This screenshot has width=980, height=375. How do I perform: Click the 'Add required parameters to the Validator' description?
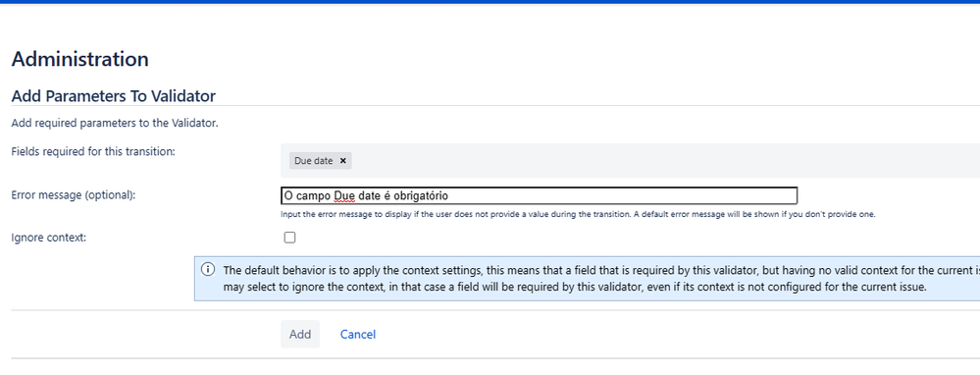(x=115, y=123)
